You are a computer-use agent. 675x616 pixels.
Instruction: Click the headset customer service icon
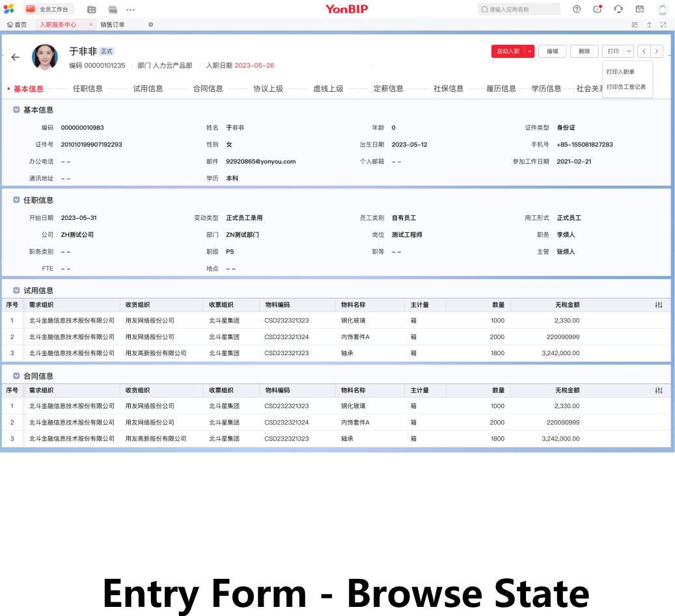(x=618, y=9)
